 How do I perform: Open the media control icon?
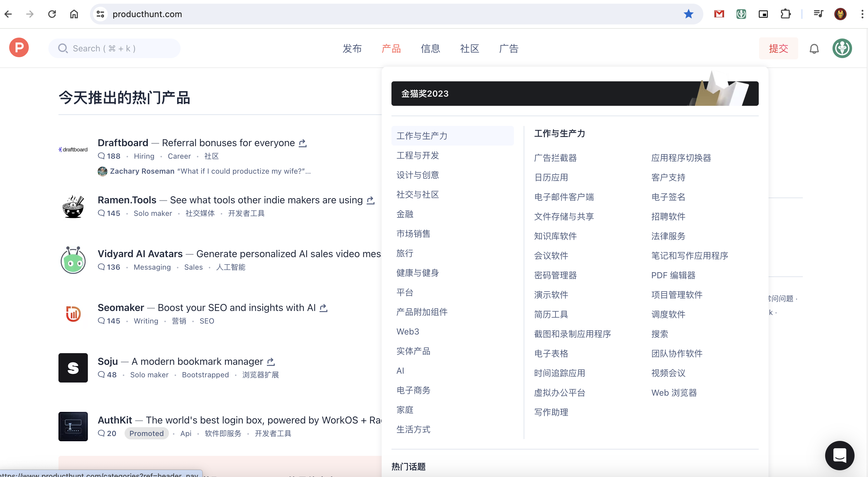(818, 14)
